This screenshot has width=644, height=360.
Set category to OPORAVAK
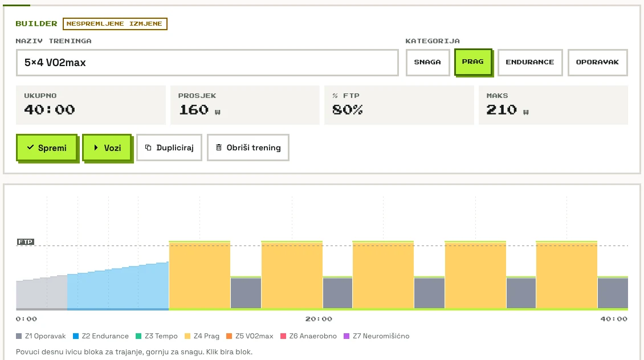point(598,63)
